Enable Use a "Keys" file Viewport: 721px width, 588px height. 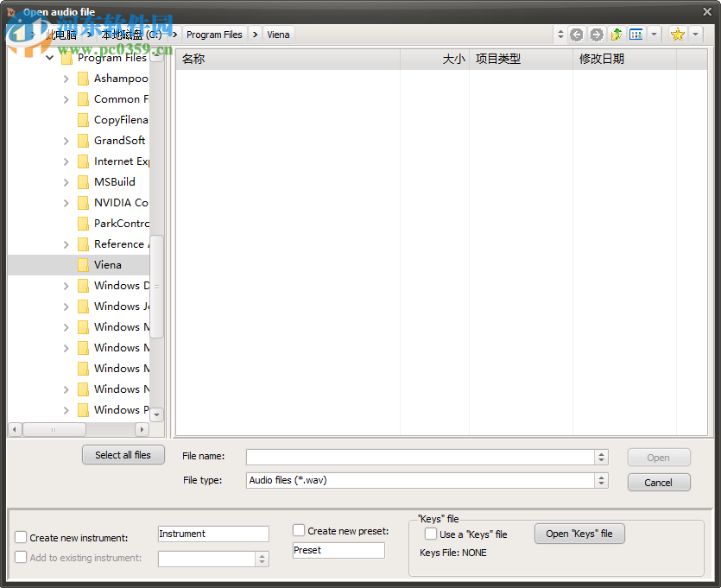(x=429, y=534)
